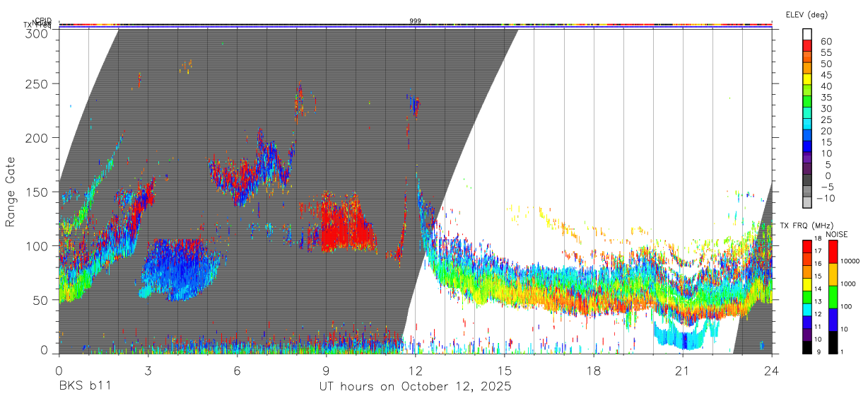The width and height of the screenshot is (868, 401).
Task: Click 'UT hours on October 12, 2025' label
Action: point(415,386)
